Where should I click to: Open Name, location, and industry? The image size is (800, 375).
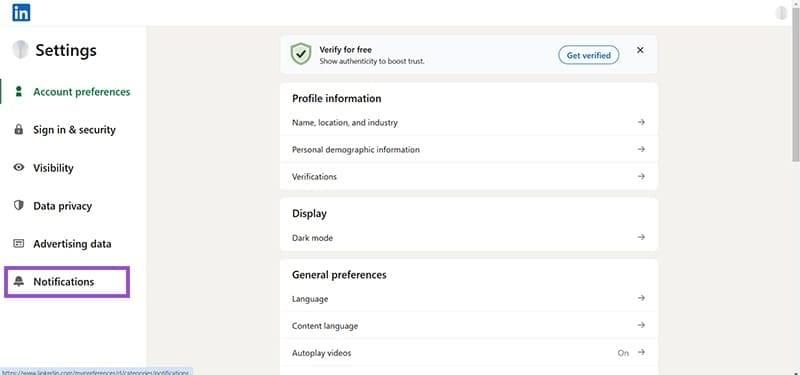[x=468, y=122]
